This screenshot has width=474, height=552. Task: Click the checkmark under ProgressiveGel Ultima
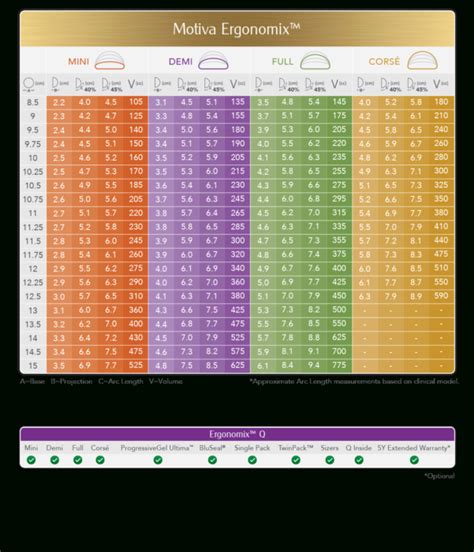[158, 460]
